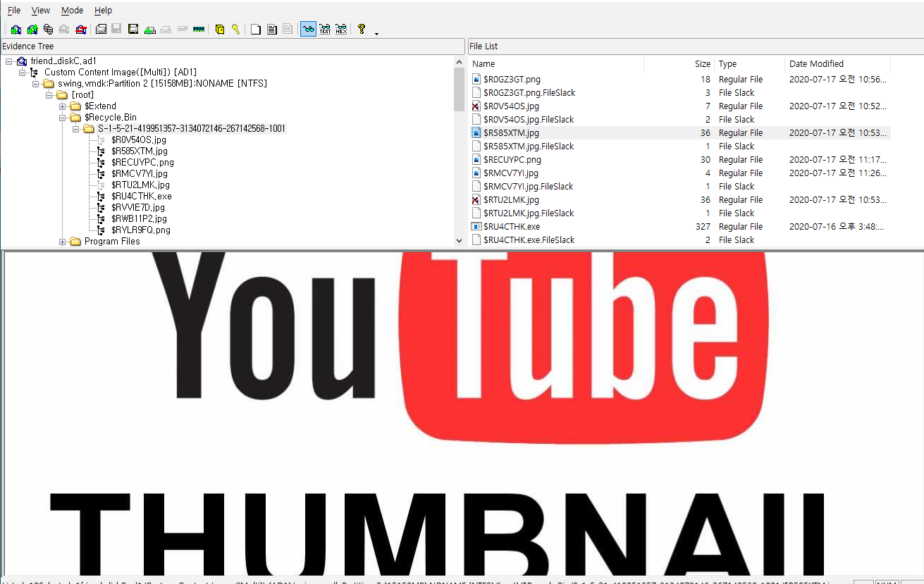Click the red-X icon of $R0V54OS.jpg in File List
The height and width of the screenshot is (584, 924).
[x=476, y=106]
